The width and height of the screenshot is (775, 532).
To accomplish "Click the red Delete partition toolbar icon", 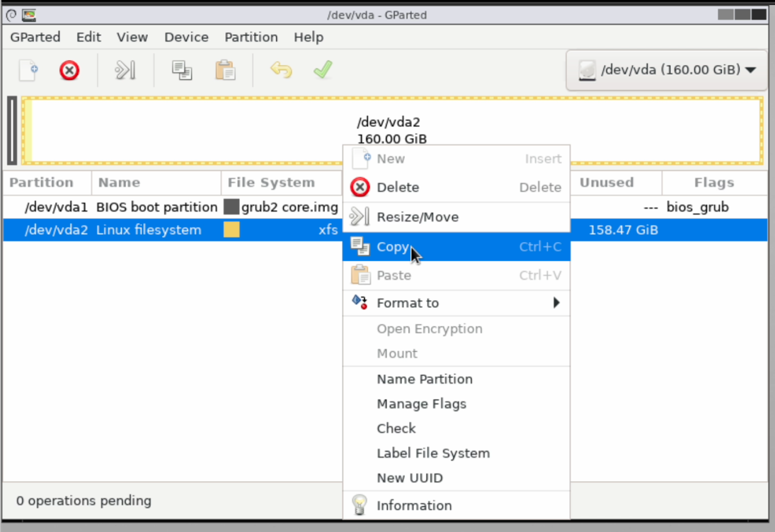I will click(x=69, y=71).
